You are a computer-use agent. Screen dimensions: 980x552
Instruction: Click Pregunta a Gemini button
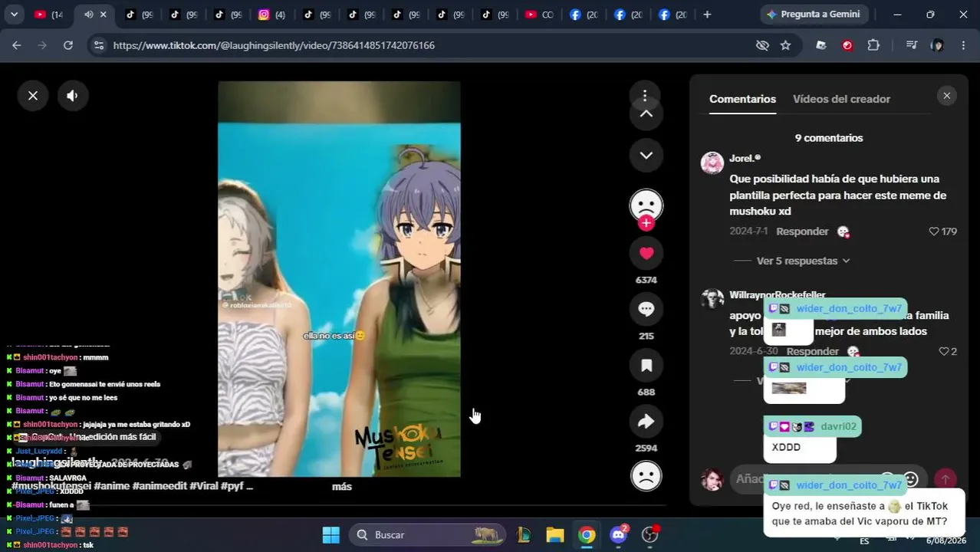point(814,14)
